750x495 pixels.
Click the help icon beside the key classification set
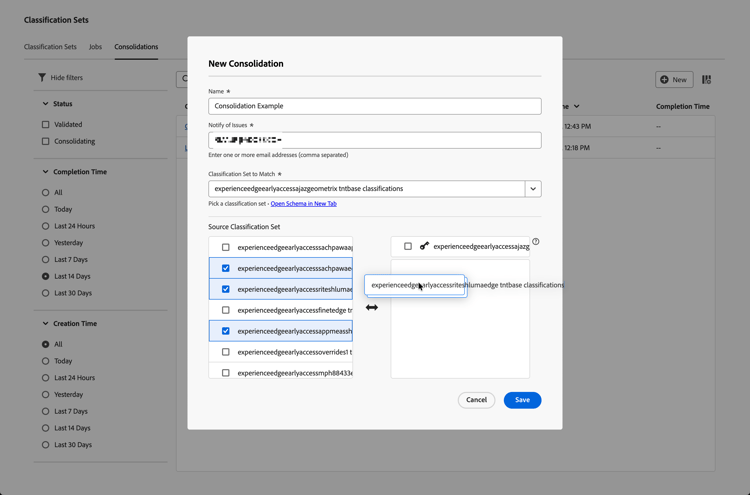536,242
